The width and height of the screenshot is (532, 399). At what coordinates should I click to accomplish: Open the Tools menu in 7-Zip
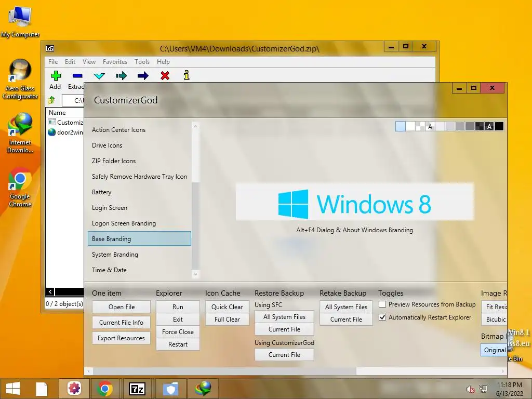[x=142, y=62]
